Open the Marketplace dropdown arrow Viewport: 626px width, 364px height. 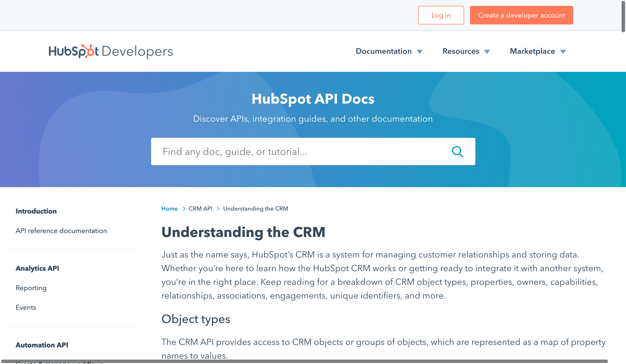[x=563, y=52]
